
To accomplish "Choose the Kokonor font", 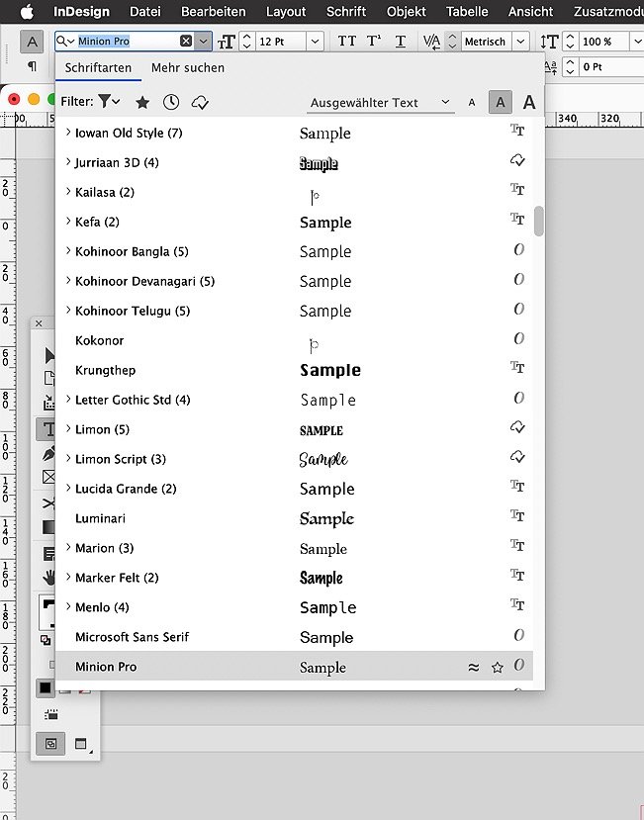I will 294,340.
